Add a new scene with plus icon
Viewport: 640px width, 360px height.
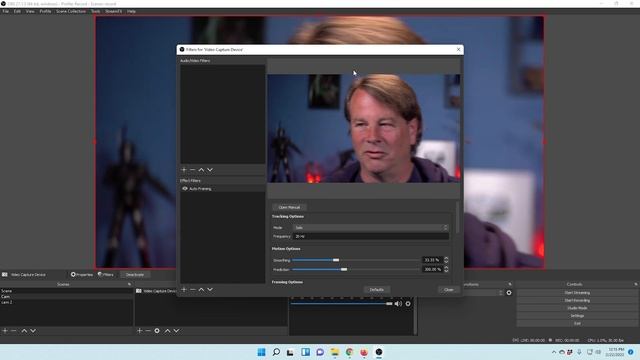click(x=5, y=331)
